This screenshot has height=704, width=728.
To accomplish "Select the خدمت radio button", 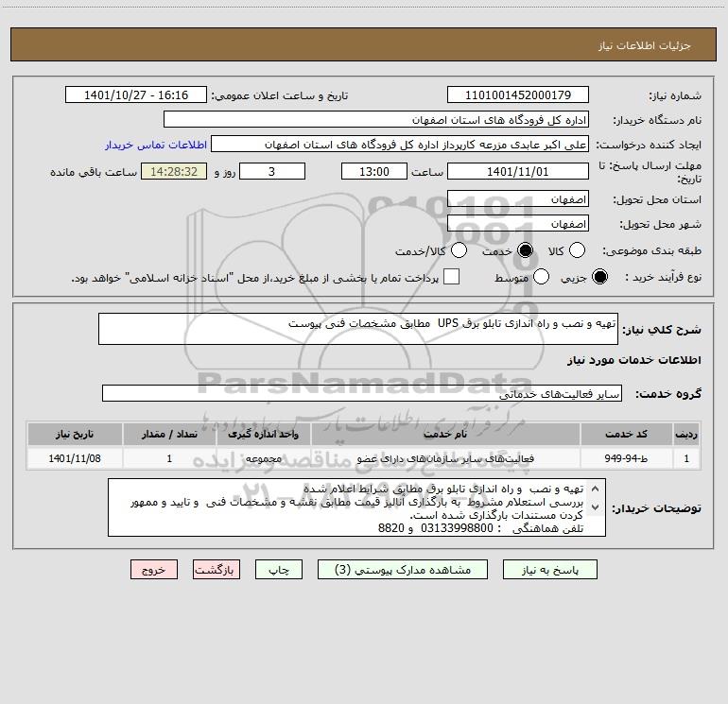I will 526,250.
